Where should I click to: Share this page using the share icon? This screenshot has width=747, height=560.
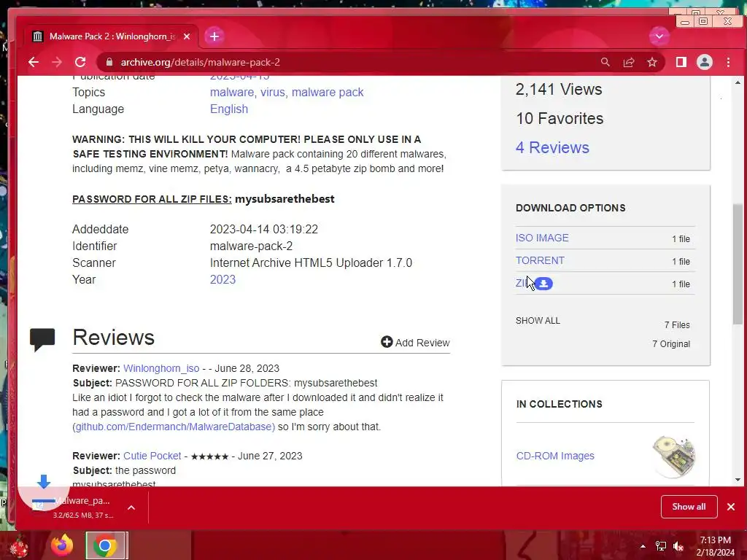click(x=629, y=63)
